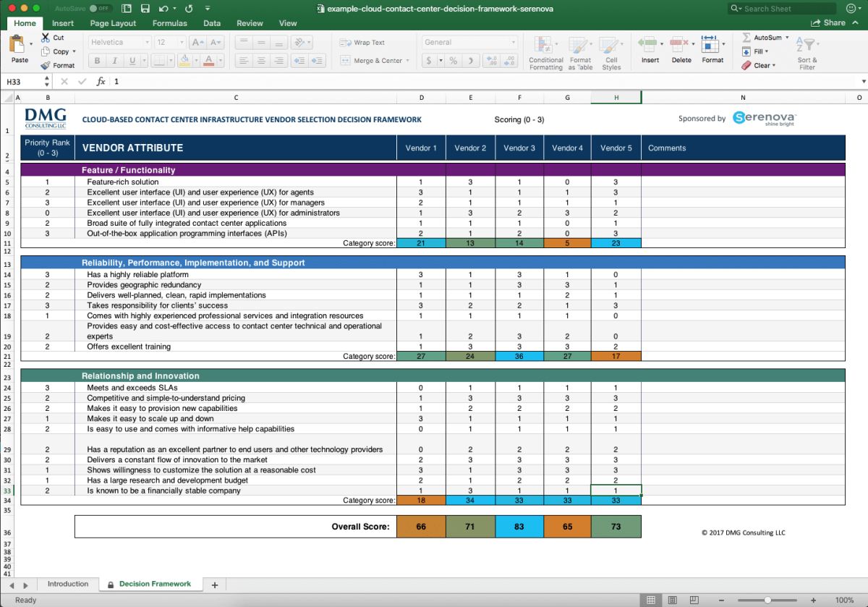Toggle align text left
Image resolution: width=868 pixels, height=607 pixels.
pos(244,61)
